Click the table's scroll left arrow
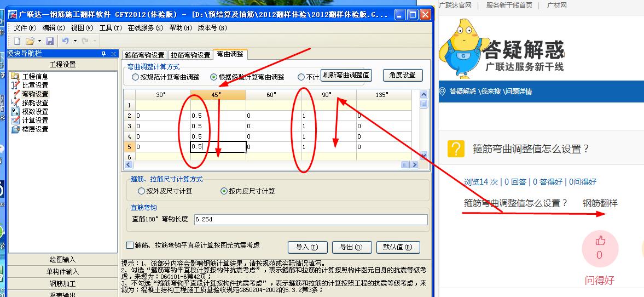Screen dimensions: 644x297 tap(128, 164)
